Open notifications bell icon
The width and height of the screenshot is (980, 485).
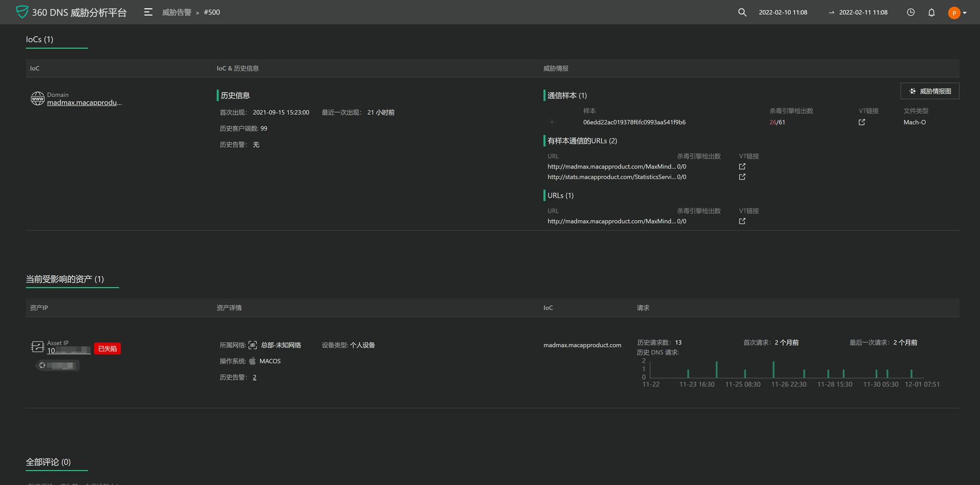pos(931,12)
